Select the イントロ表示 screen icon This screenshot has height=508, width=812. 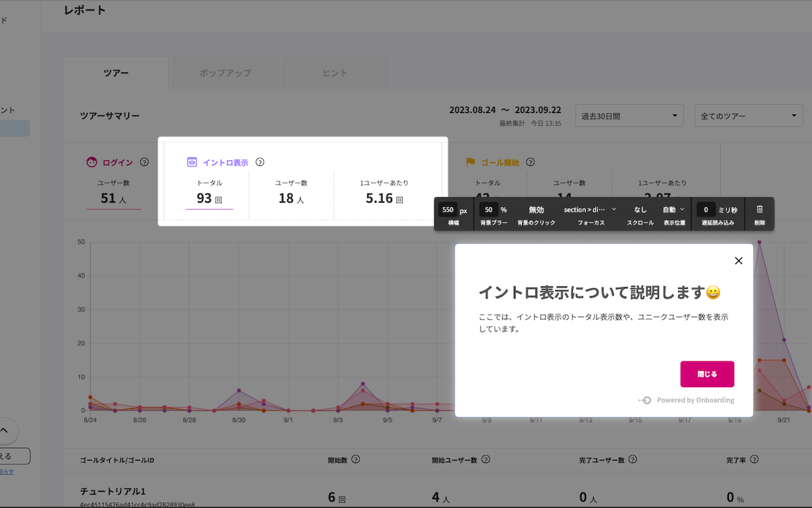tap(192, 162)
